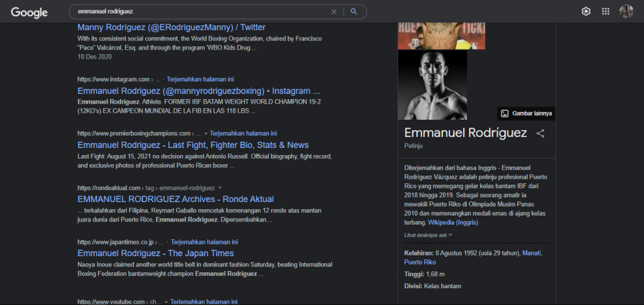
Task: Open Emmanuel Rodriguez Instagram result title
Action: pos(198,91)
